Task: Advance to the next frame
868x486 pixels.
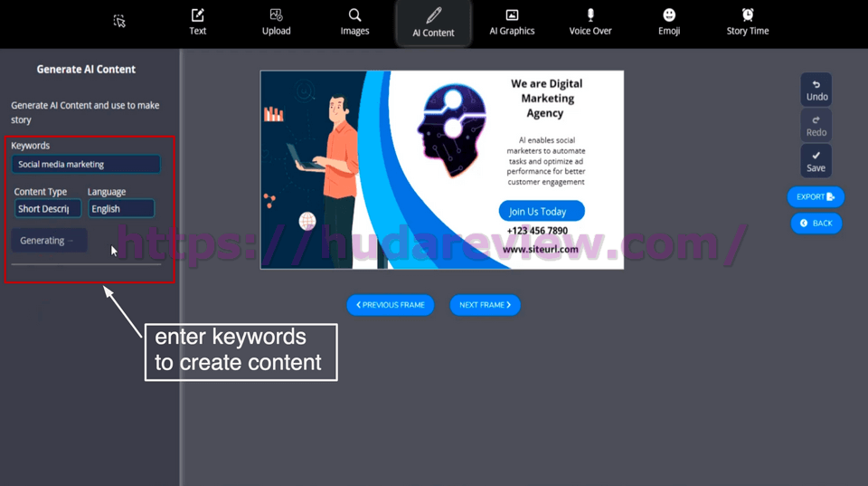Action: pyautogui.click(x=486, y=305)
